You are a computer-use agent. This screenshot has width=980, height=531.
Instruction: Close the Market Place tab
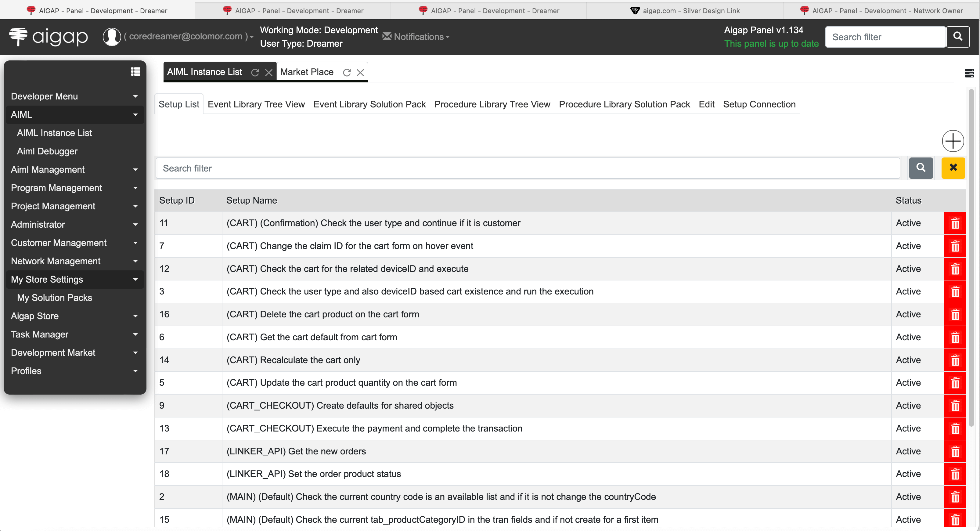click(360, 72)
